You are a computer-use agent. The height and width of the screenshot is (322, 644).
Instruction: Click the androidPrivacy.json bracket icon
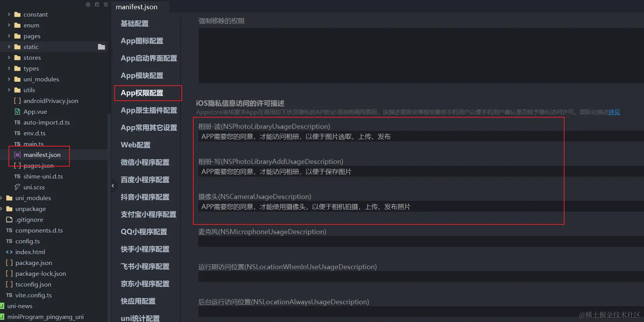point(17,101)
